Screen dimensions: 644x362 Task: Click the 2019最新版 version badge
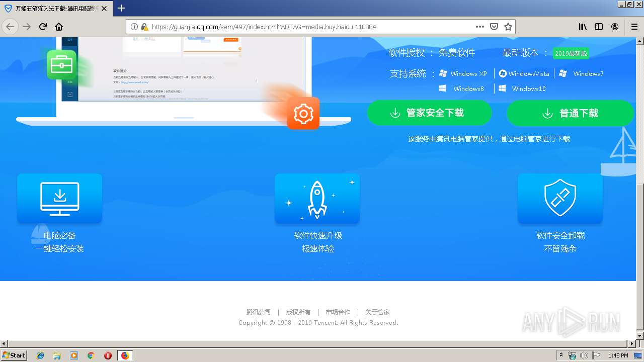click(571, 53)
